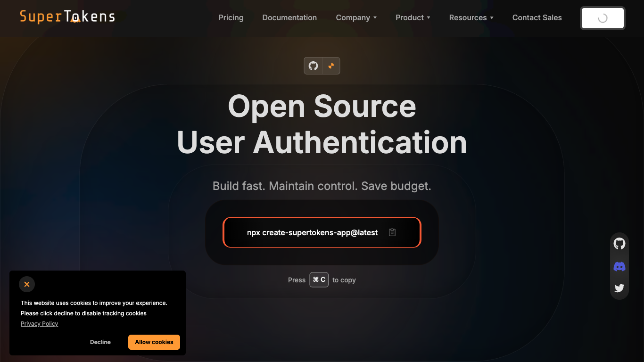Screen dimensions: 644x362
Task: Decline tracking cookies
Action: click(x=100, y=342)
